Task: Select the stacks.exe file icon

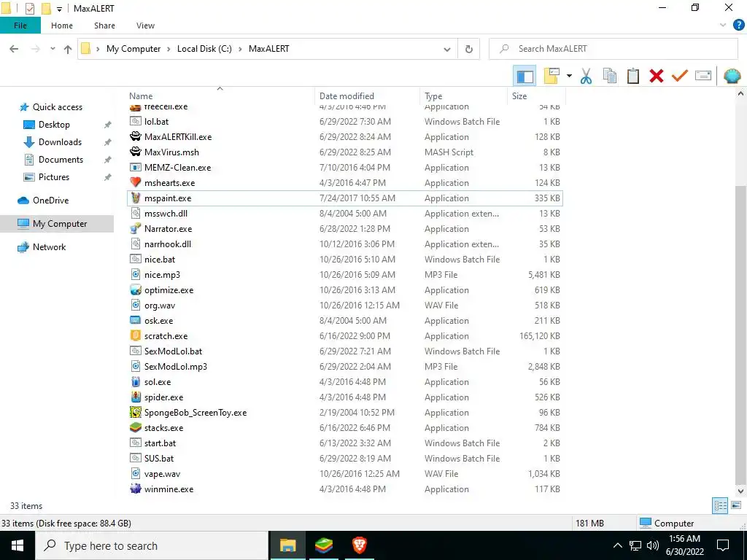Action: (x=136, y=427)
